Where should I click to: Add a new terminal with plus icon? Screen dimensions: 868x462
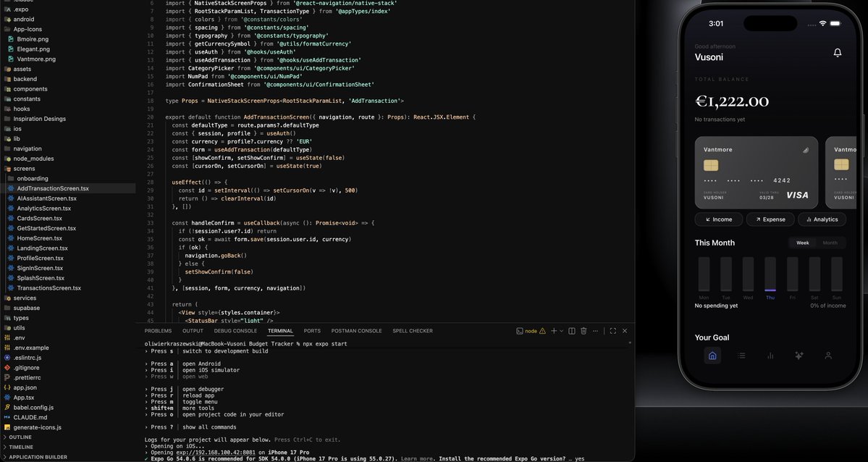coord(554,331)
